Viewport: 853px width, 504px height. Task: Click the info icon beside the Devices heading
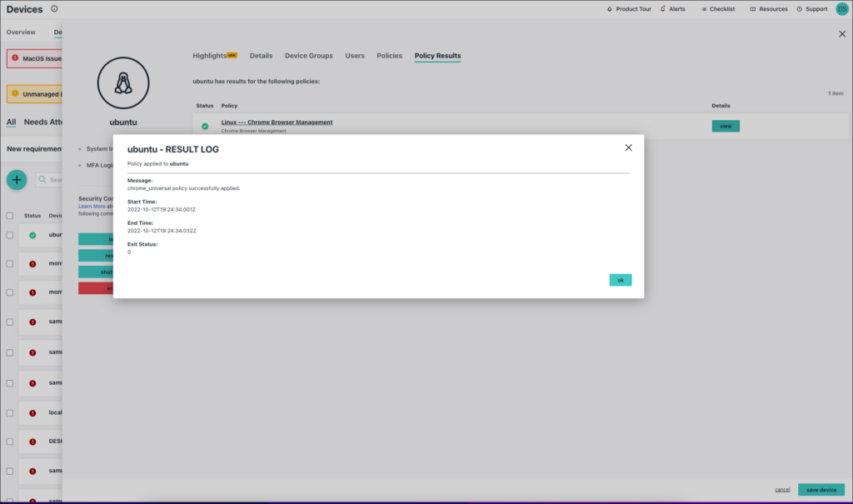click(x=55, y=8)
